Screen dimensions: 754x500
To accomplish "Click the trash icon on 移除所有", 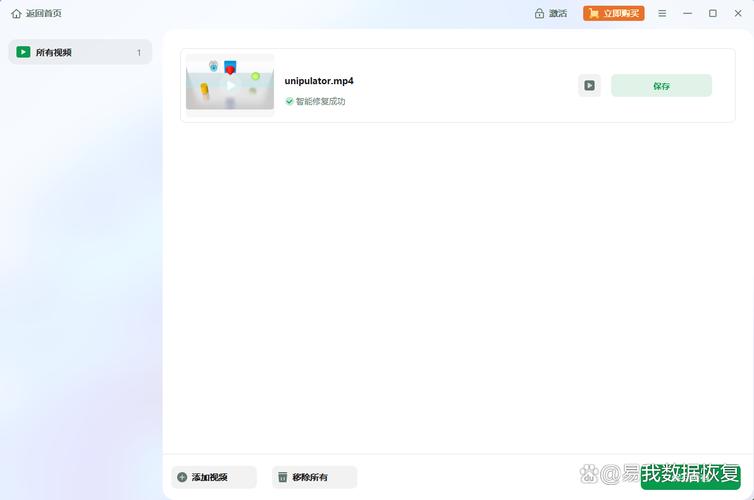I will click(x=283, y=477).
